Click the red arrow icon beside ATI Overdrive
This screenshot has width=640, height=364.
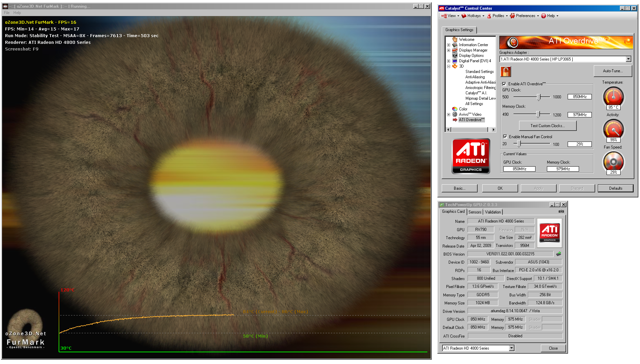(x=455, y=120)
